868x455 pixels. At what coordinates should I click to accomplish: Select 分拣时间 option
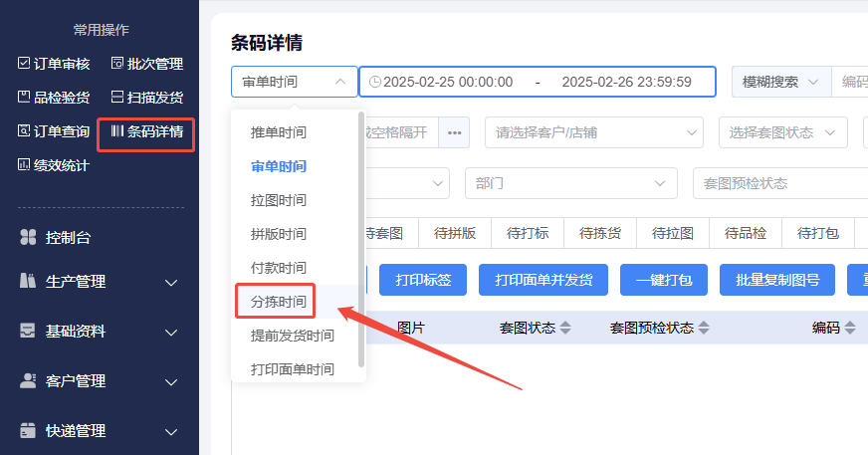(278, 302)
